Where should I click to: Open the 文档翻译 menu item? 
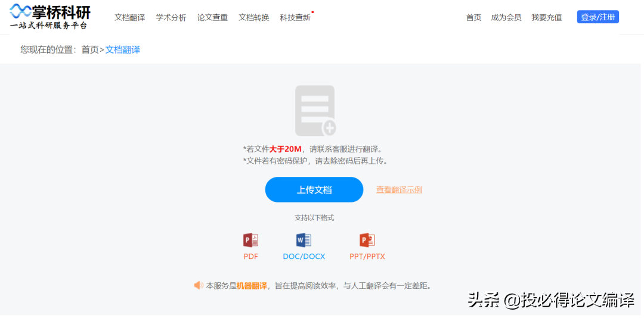(x=130, y=18)
